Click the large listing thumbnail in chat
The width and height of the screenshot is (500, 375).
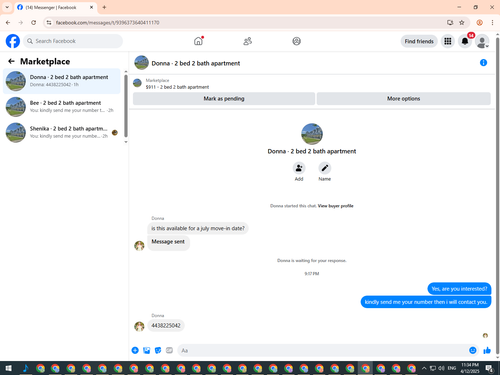pyautogui.click(x=312, y=134)
